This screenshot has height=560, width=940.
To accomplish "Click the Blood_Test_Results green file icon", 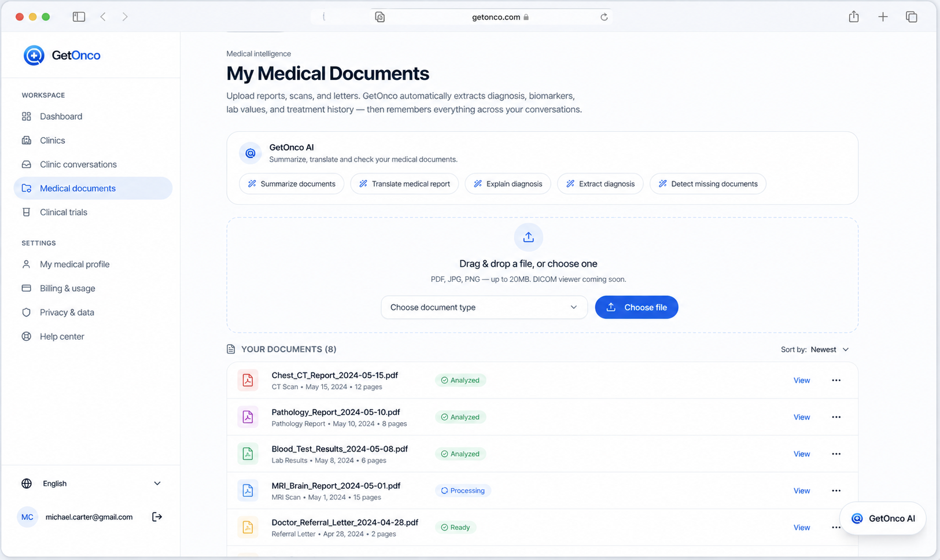I will pyautogui.click(x=248, y=454).
